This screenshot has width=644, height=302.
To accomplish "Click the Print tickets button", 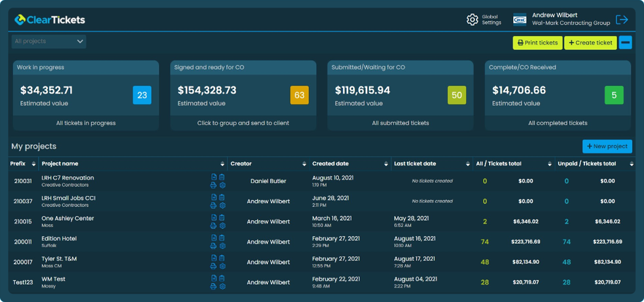I will [x=538, y=43].
